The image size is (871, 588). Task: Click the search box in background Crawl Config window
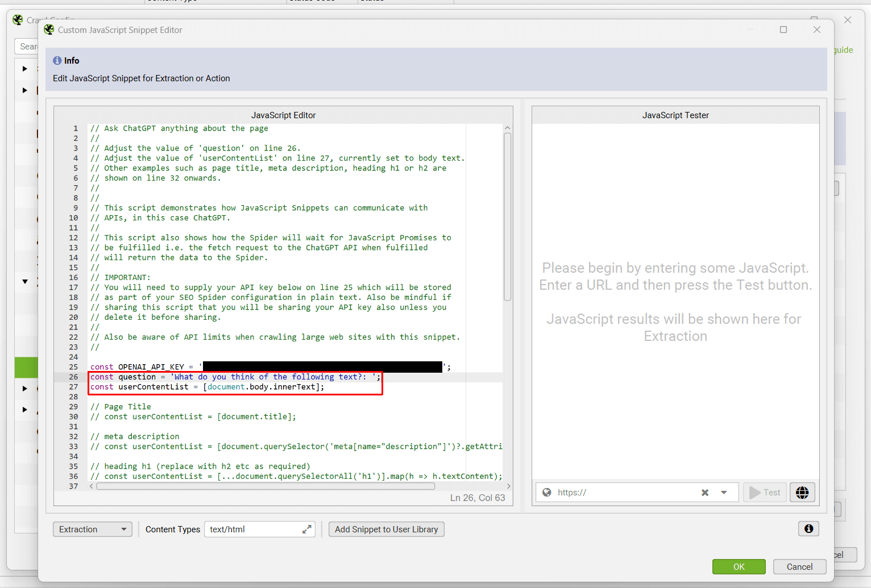pos(26,47)
